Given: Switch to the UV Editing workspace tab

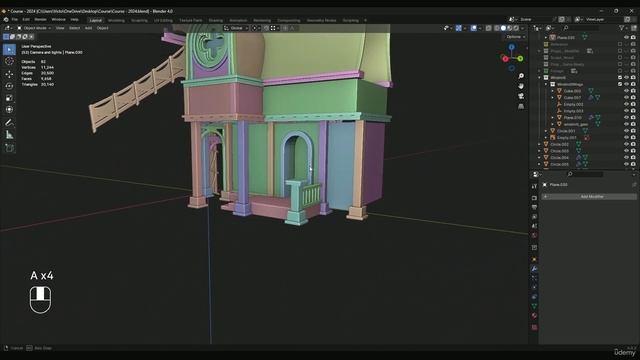Looking at the screenshot, I should [163, 20].
